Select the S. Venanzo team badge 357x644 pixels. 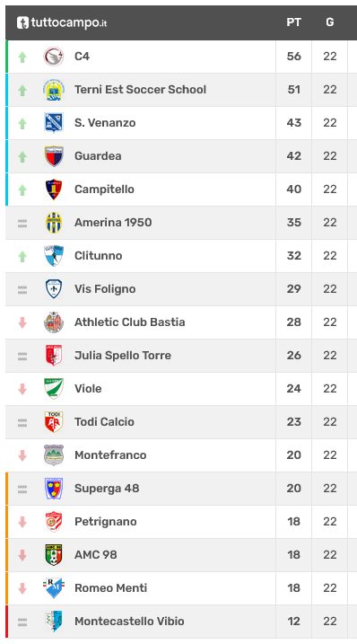(x=54, y=123)
